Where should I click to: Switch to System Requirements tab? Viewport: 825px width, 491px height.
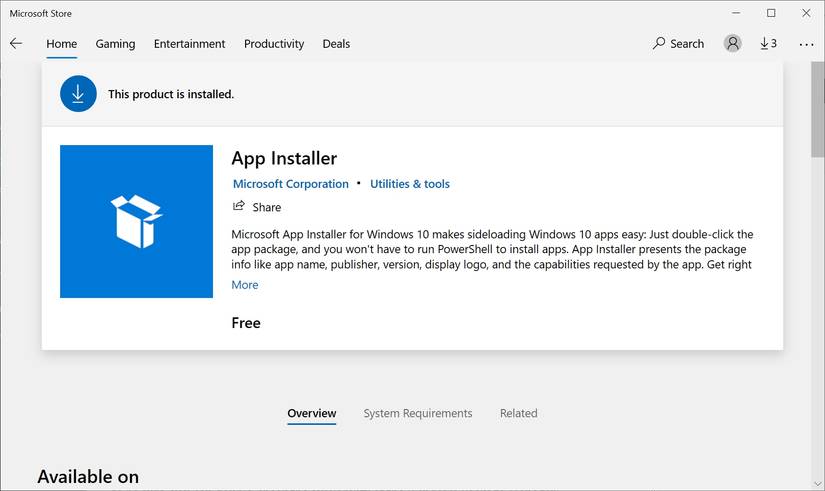417,413
